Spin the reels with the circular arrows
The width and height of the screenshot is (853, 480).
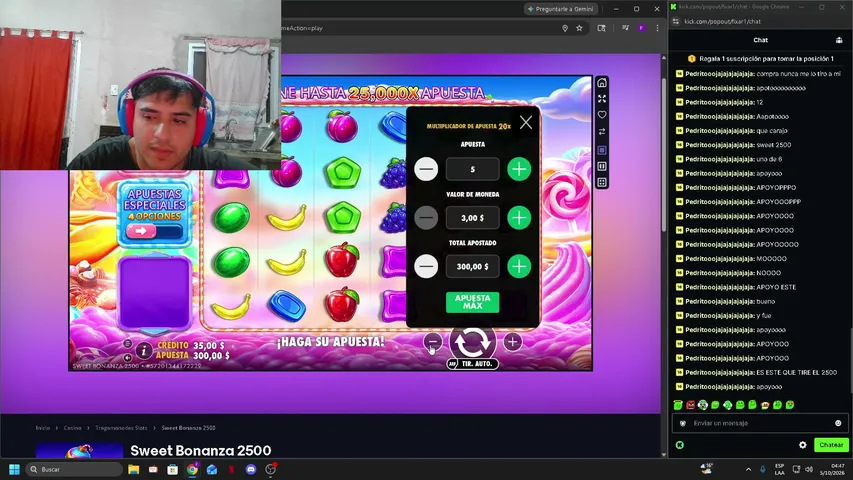click(x=472, y=343)
